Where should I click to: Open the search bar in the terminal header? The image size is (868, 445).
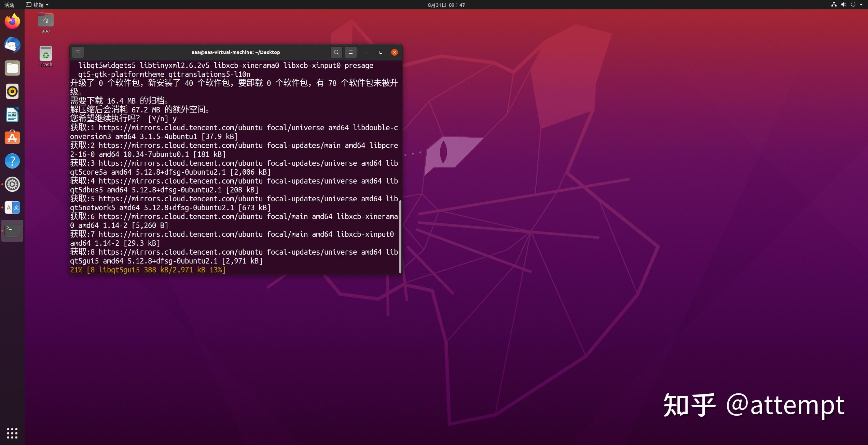point(336,52)
